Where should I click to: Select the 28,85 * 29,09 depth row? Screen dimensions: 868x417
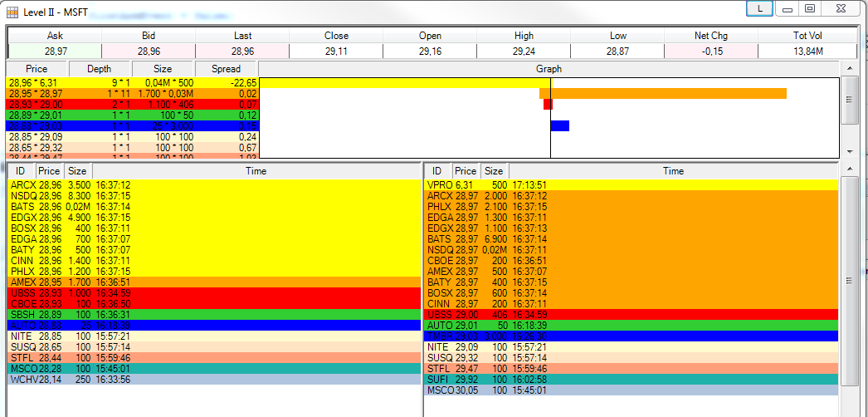click(x=132, y=137)
